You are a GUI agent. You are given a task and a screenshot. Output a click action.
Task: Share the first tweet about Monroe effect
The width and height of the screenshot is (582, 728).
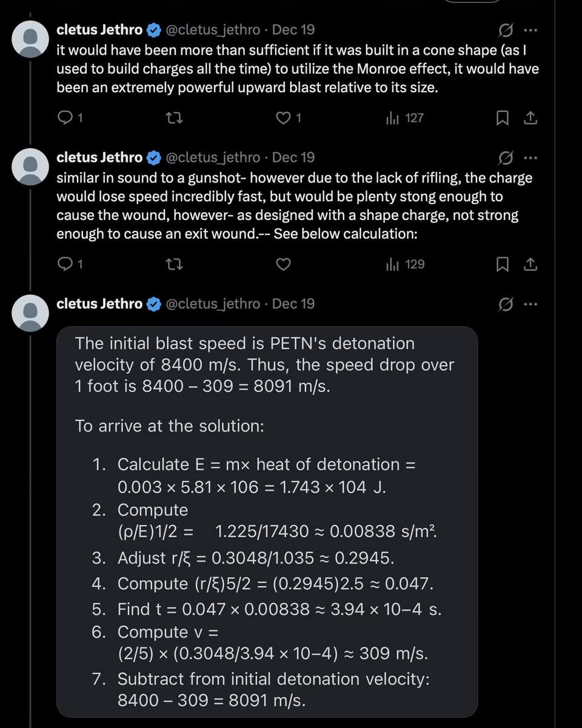pos(530,118)
